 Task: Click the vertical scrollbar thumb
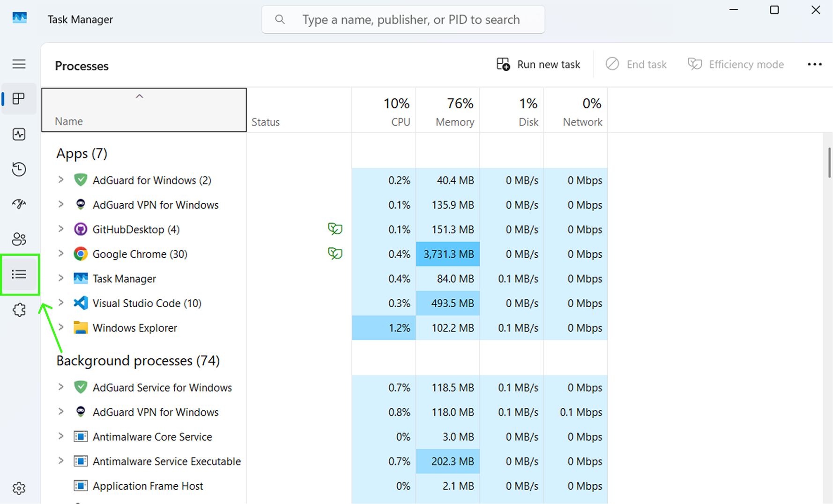coord(829,163)
